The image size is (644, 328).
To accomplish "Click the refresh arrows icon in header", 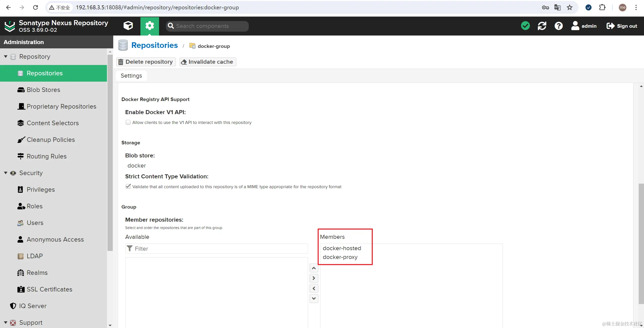I will [x=542, y=26].
